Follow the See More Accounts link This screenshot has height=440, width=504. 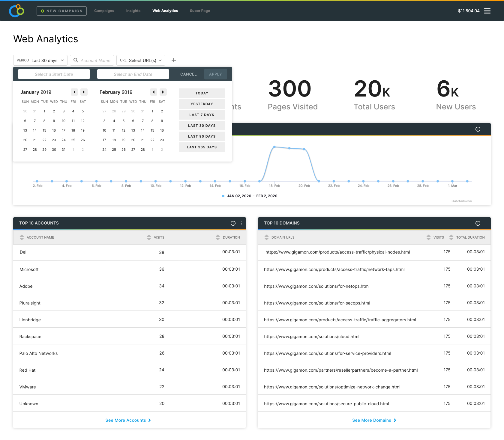128,420
